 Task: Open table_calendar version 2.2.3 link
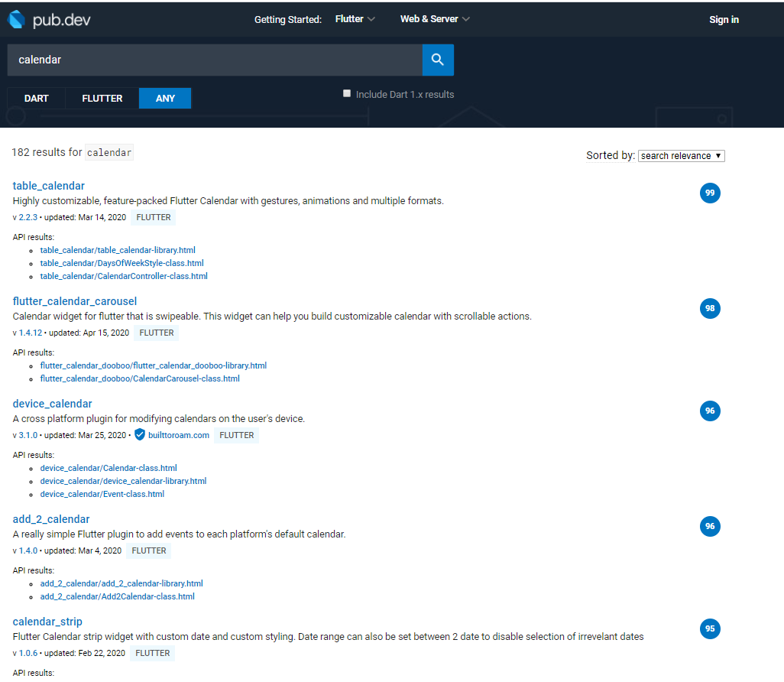coord(28,217)
